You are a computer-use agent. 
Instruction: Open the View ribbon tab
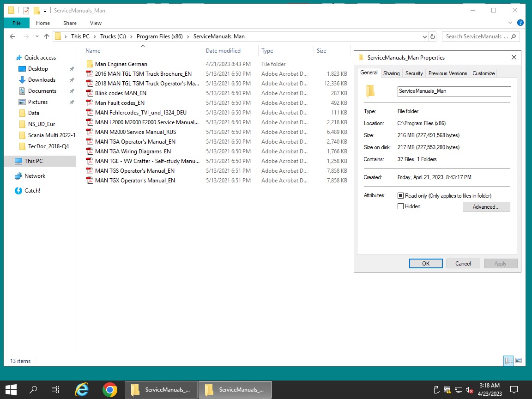[x=96, y=23]
